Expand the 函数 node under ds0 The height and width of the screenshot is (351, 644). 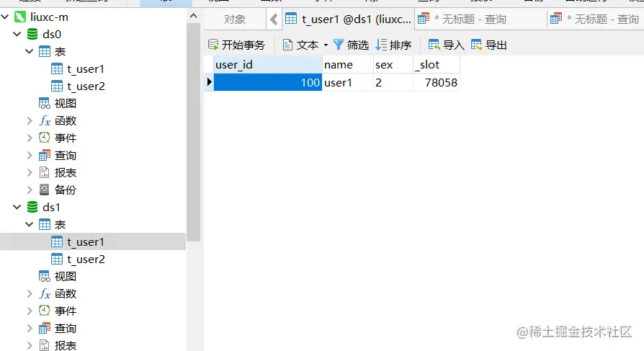30,121
